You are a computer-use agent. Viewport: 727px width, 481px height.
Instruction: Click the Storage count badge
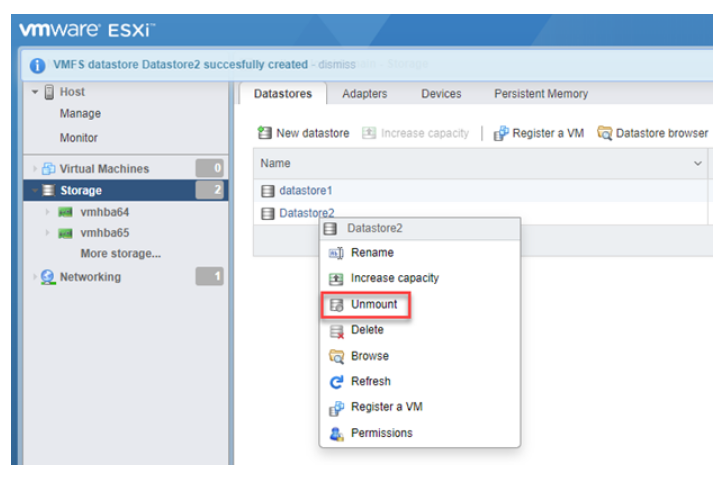[x=210, y=190]
